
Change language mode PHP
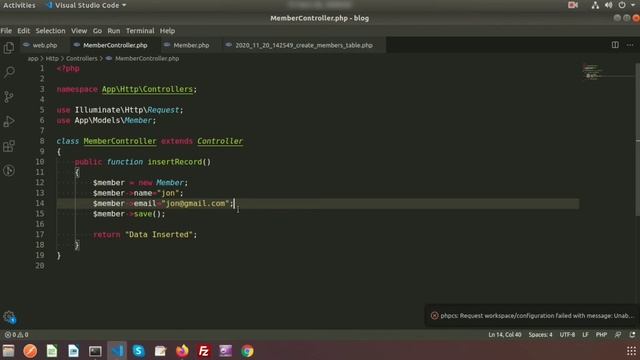(x=601, y=335)
